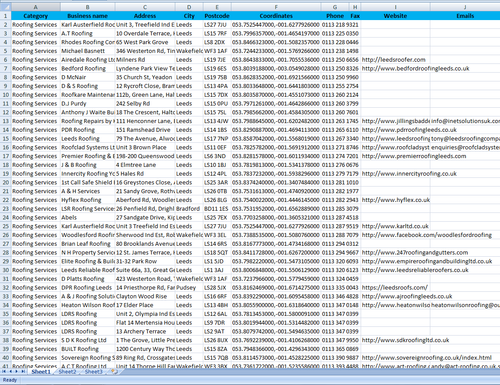
Task: Select the Michael Basnett cell
Action: coord(88,51)
